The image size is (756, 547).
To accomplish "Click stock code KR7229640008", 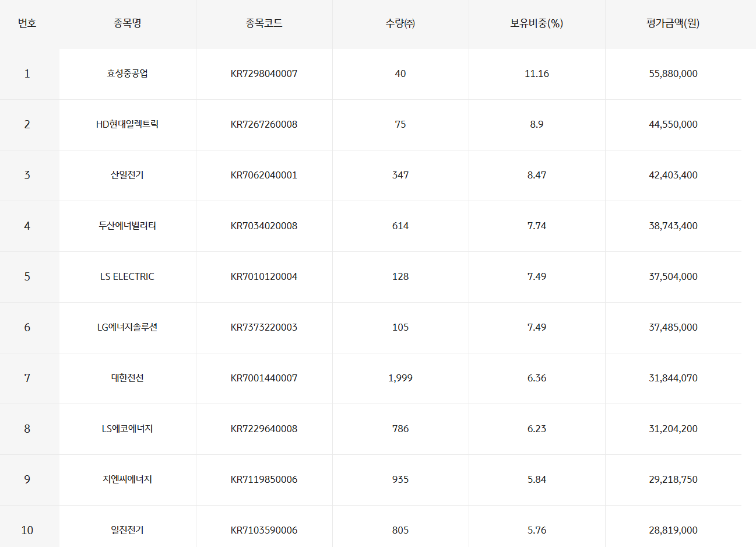I will [264, 429].
